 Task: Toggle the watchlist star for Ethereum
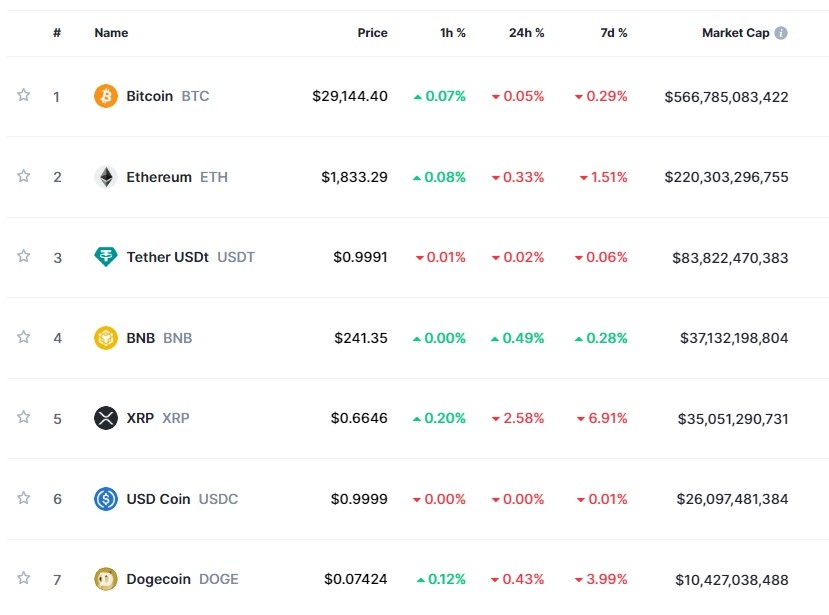pos(23,176)
